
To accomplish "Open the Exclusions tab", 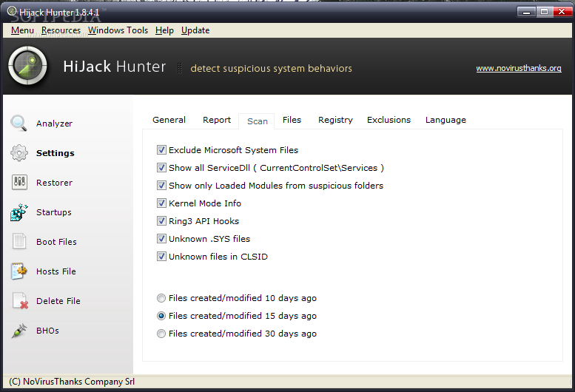I will 389,120.
